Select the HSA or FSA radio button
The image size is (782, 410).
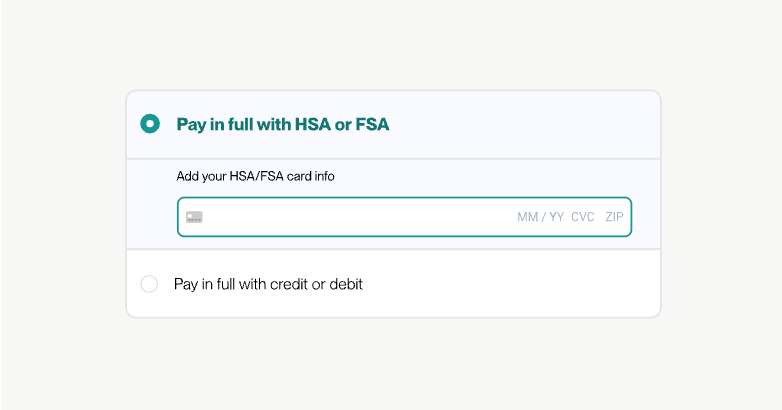coord(150,124)
